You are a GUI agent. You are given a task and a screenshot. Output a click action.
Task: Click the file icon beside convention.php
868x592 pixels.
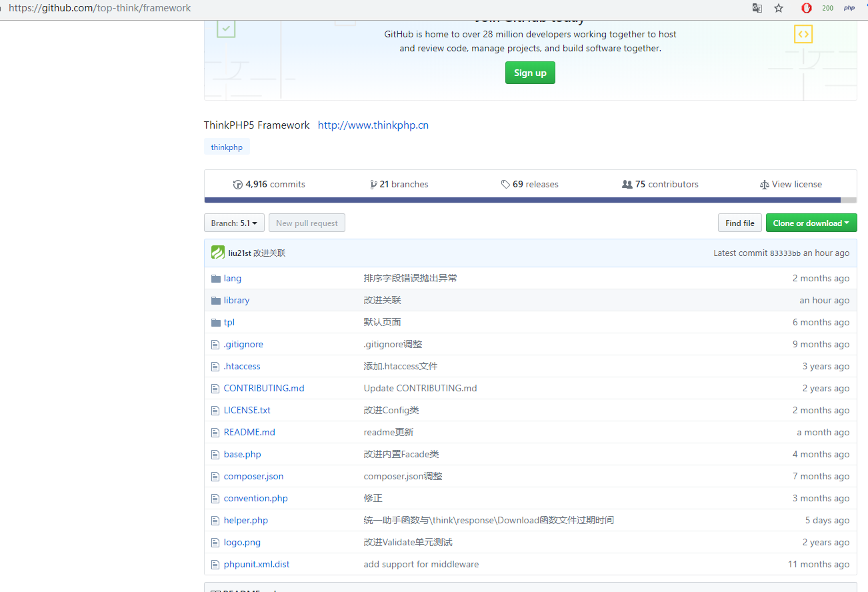pos(215,499)
